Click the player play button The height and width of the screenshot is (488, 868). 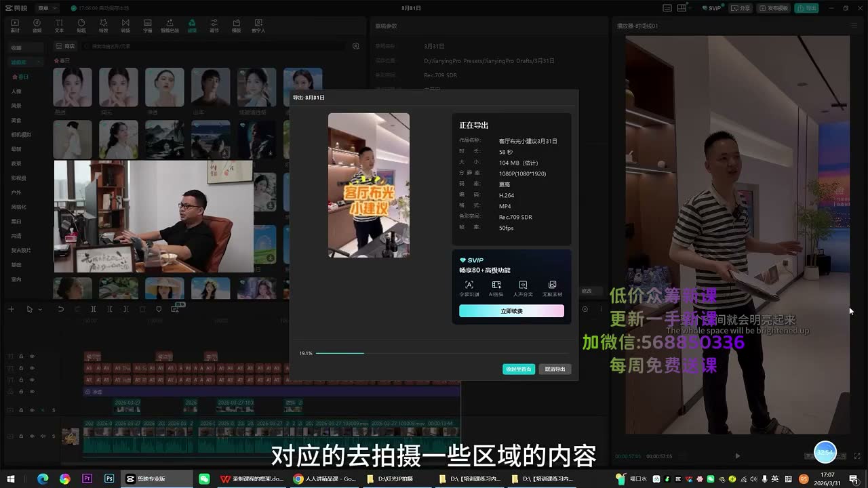[738, 456]
